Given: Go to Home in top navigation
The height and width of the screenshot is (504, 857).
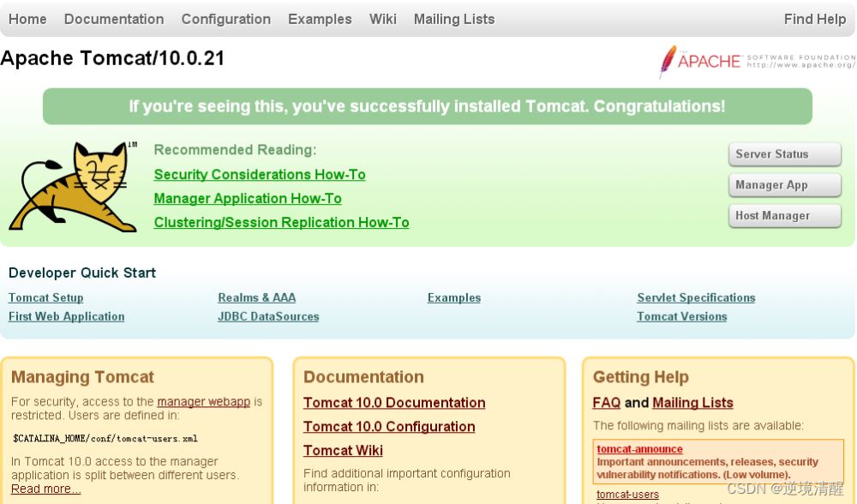Looking at the screenshot, I should 27,19.
